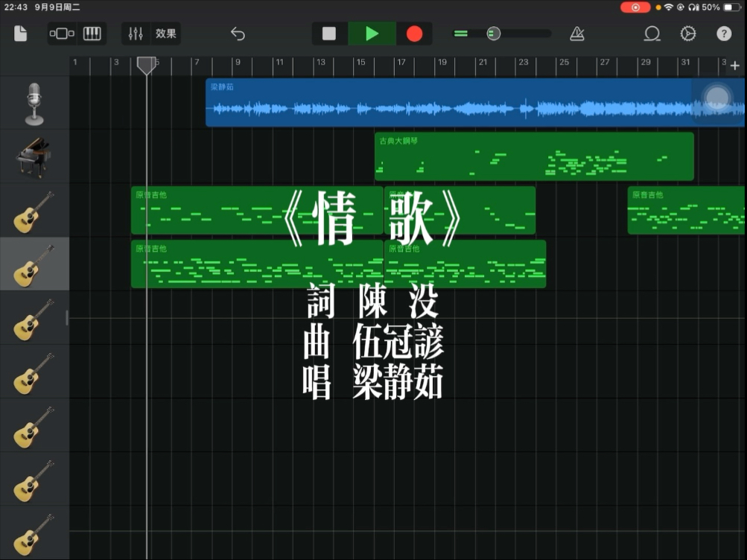Viewport: 747px width, 560px height.
Task: Select the third acoustic guitar track header
Action: [x=34, y=318]
